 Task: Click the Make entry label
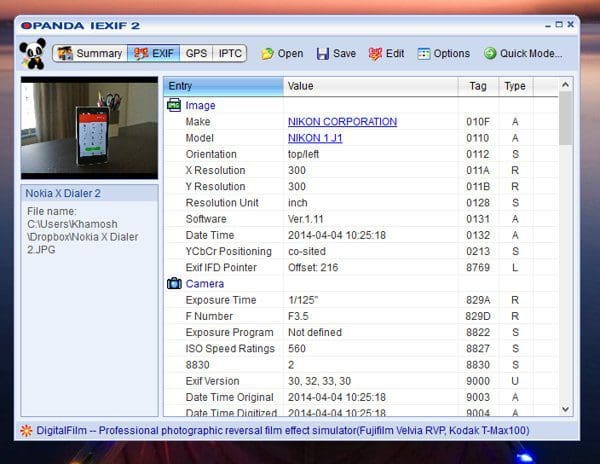pyautogui.click(x=198, y=122)
